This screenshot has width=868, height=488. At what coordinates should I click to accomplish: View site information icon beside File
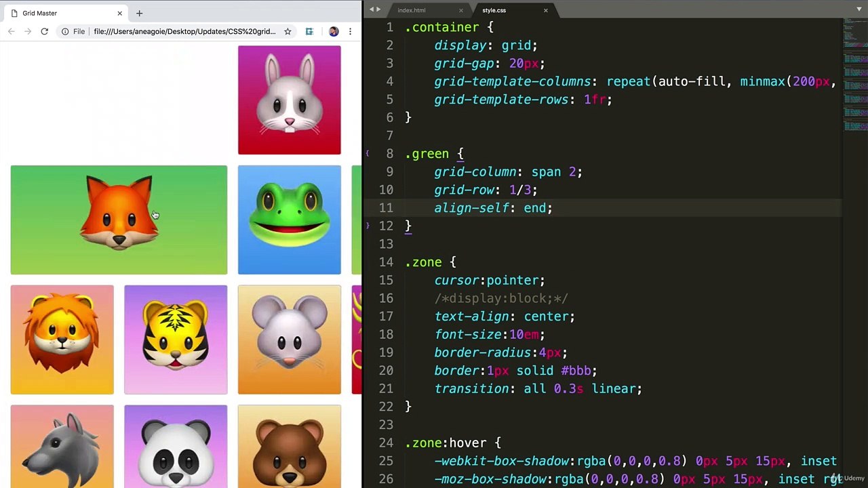[65, 31]
